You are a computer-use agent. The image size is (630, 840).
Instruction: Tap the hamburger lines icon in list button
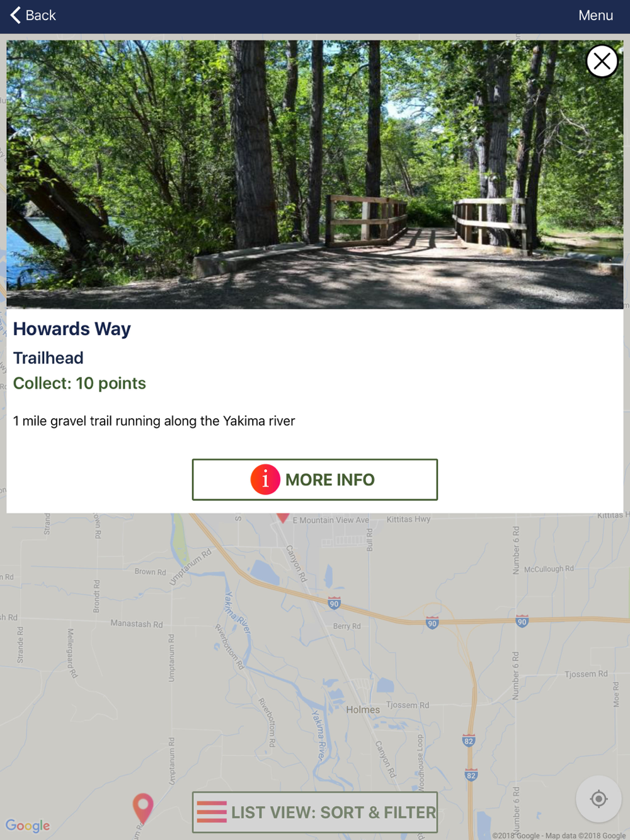click(x=212, y=812)
